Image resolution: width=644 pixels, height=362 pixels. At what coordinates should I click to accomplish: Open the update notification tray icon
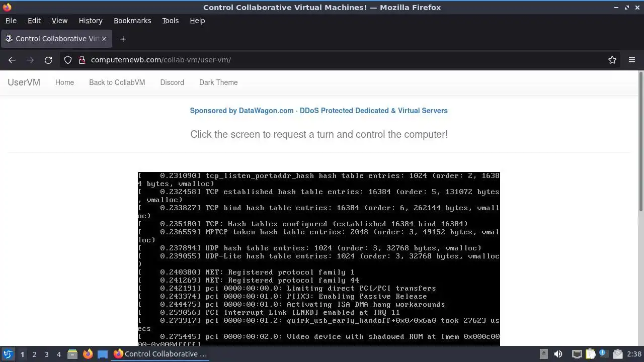[x=604, y=354]
